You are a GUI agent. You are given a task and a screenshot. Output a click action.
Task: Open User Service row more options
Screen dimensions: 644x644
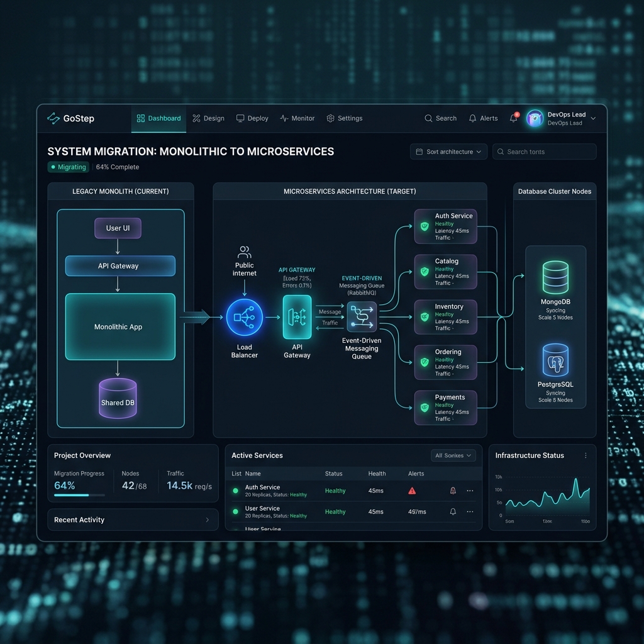click(x=470, y=511)
